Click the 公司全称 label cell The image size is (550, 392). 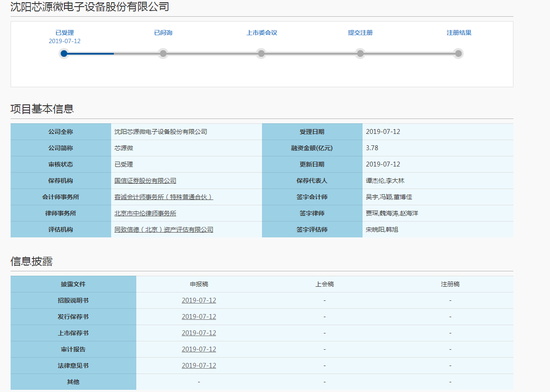[x=61, y=132]
